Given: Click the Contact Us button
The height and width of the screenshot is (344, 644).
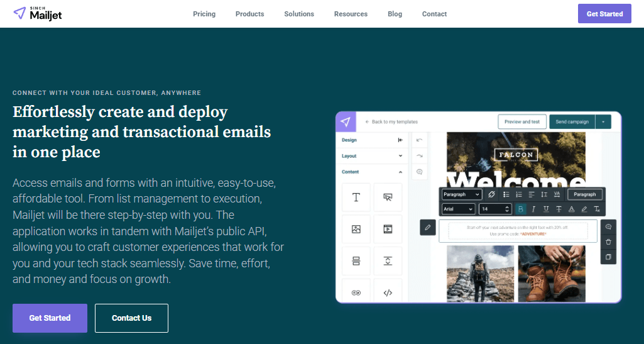Looking at the screenshot, I should point(131,318).
